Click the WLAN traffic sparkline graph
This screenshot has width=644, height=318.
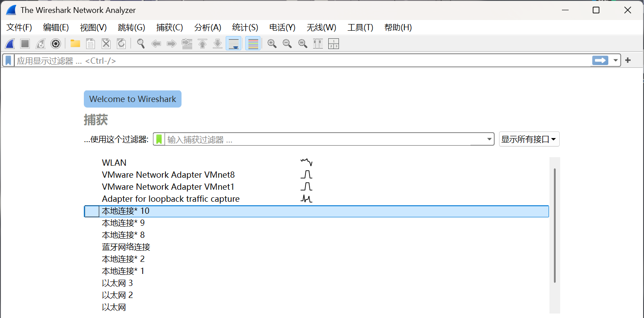point(306,163)
